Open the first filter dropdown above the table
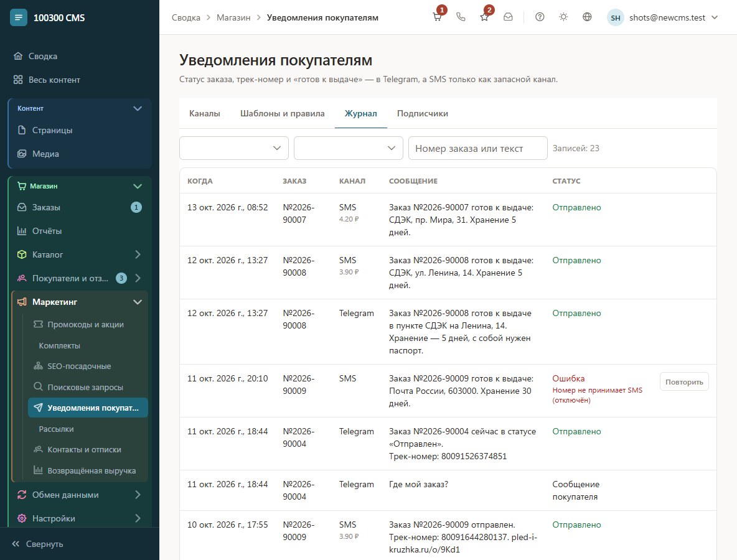This screenshot has height=560, width=737. pyautogui.click(x=233, y=148)
